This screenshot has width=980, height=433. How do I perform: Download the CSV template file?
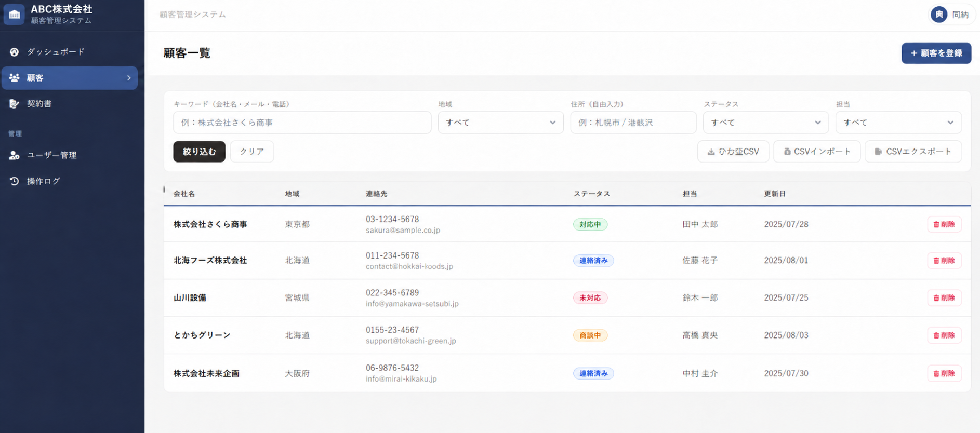pyautogui.click(x=733, y=152)
